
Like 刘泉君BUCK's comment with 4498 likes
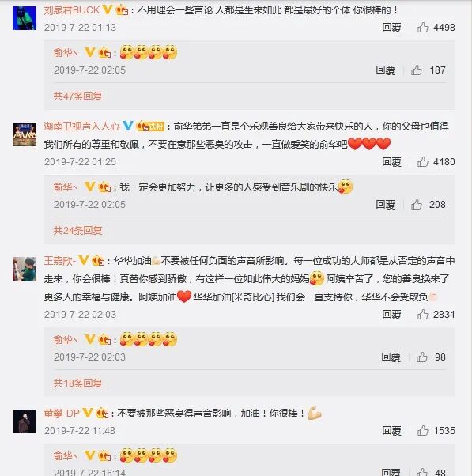click(422, 28)
